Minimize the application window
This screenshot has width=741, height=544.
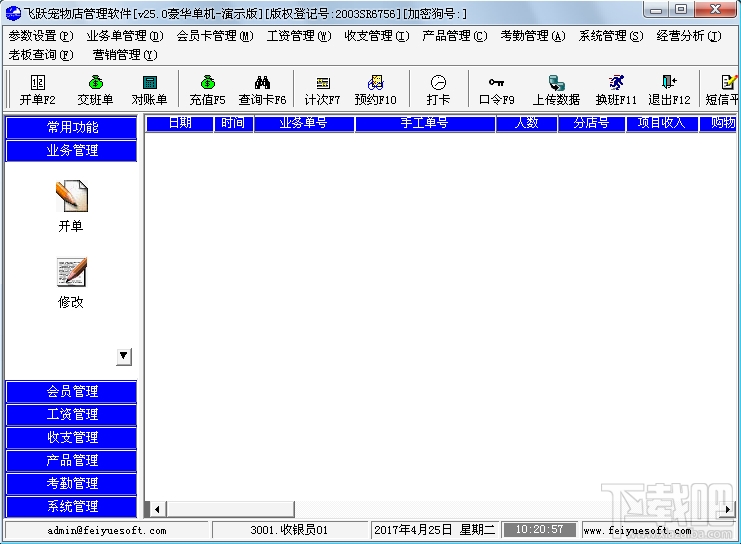(656, 9)
